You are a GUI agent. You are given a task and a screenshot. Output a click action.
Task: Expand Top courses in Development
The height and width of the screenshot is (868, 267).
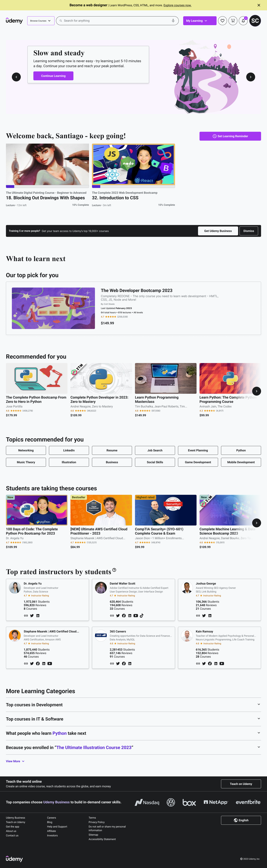(x=133, y=705)
